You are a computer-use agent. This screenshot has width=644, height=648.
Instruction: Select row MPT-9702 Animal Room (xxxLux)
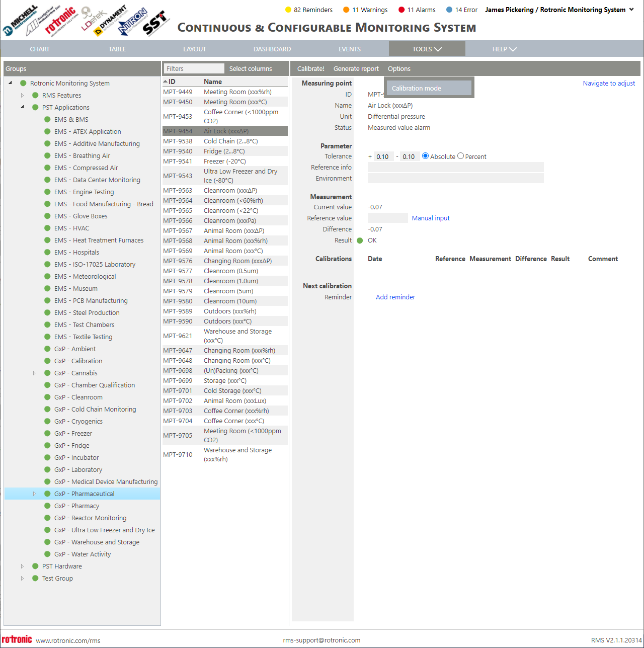pyautogui.click(x=225, y=400)
